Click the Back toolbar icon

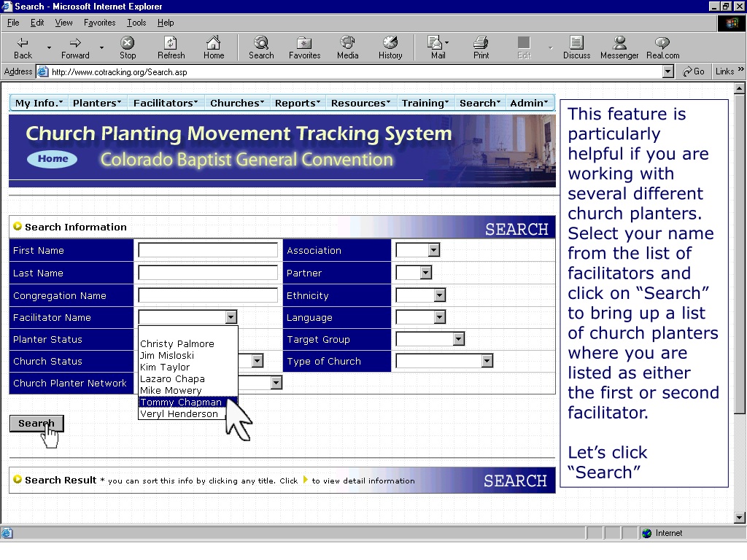point(23,47)
